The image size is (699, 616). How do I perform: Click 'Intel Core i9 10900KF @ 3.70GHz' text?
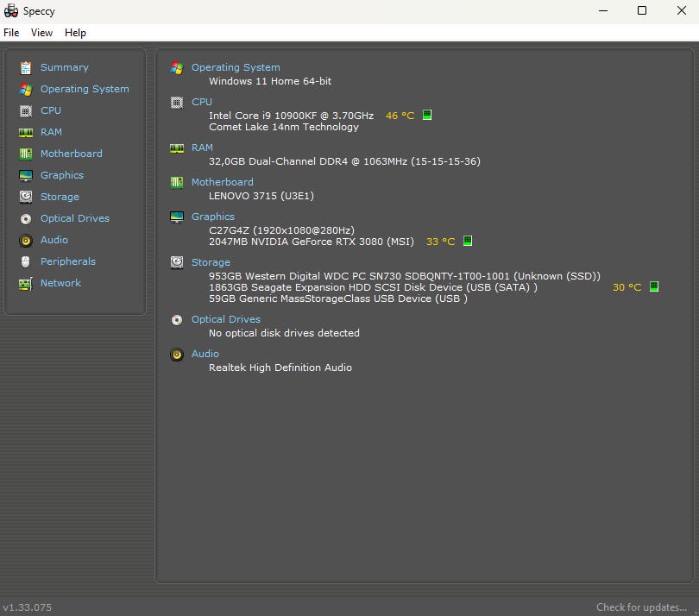pos(292,116)
